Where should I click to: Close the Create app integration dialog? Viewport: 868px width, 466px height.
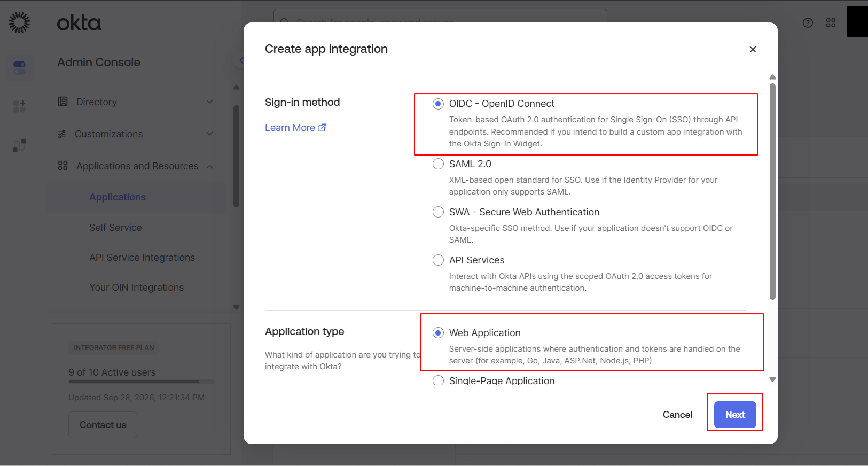[x=753, y=49]
